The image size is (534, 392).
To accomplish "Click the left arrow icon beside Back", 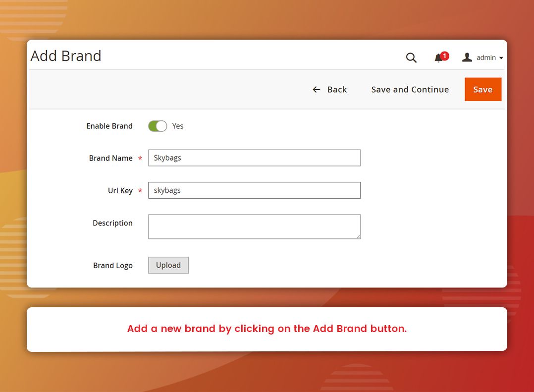I will (317, 90).
